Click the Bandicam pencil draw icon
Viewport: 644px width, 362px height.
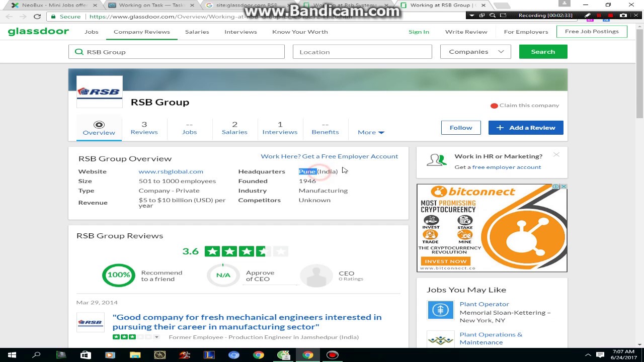pyautogui.click(x=588, y=15)
